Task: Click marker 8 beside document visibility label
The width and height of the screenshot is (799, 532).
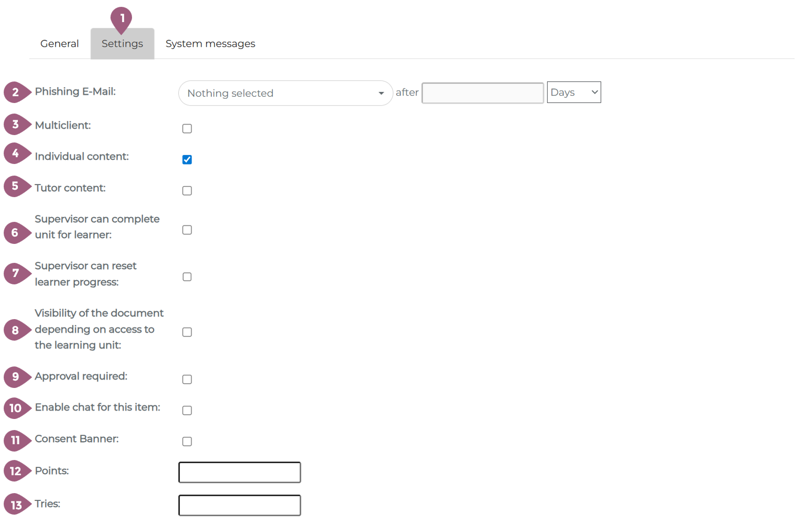Action: [x=15, y=330]
